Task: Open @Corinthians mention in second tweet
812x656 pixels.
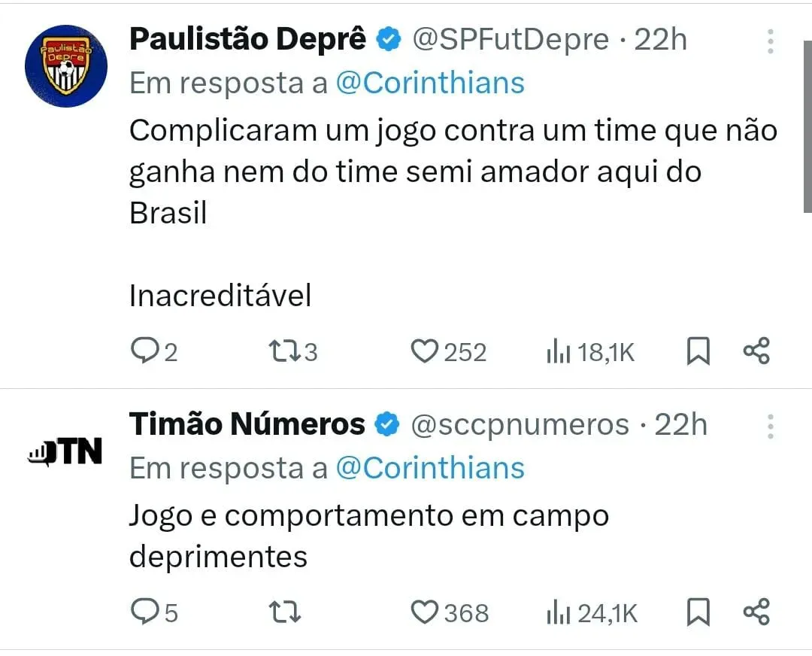Action: pos(429,468)
